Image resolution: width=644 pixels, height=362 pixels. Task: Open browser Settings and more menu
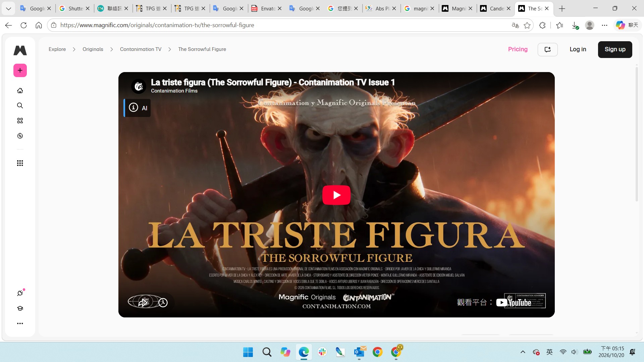point(604,25)
